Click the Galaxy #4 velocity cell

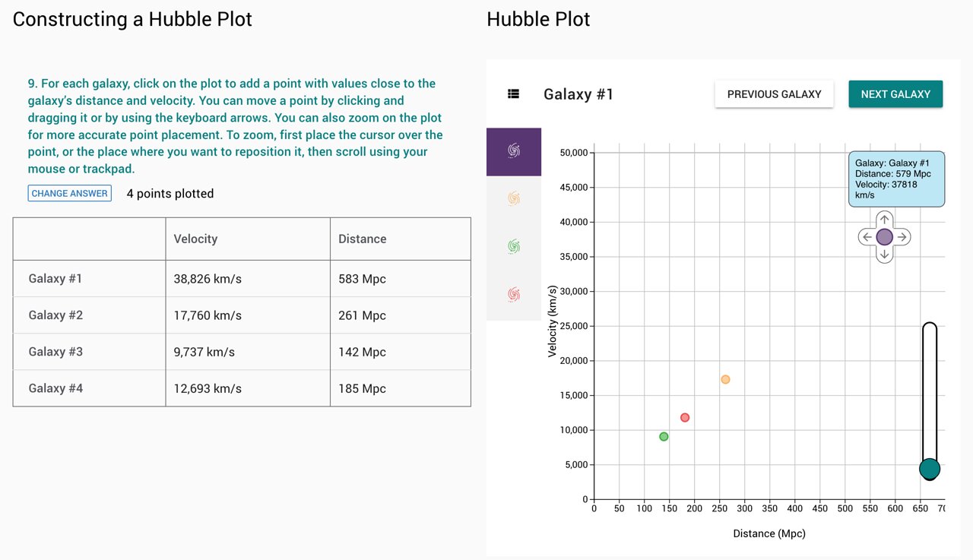point(247,388)
